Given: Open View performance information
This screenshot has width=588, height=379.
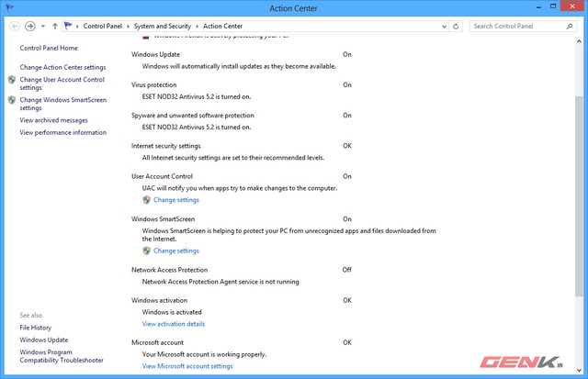Looking at the screenshot, I should click(63, 132).
